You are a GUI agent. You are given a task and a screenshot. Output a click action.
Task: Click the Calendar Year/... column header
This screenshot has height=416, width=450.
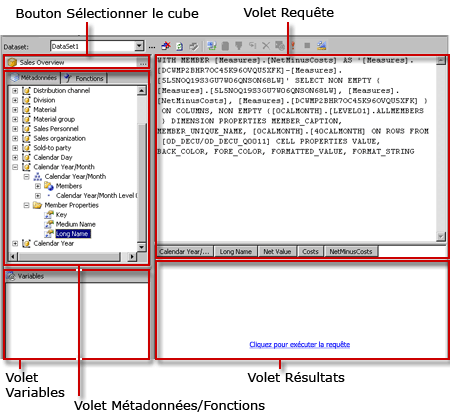pos(184,252)
